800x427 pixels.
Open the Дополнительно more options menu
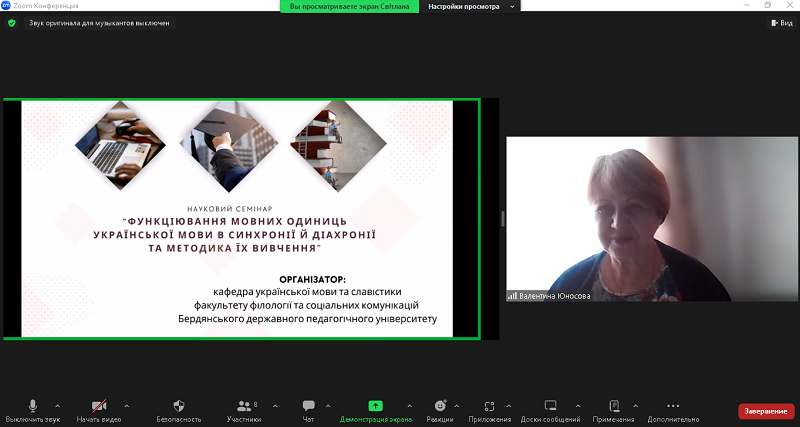click(672, 406)
